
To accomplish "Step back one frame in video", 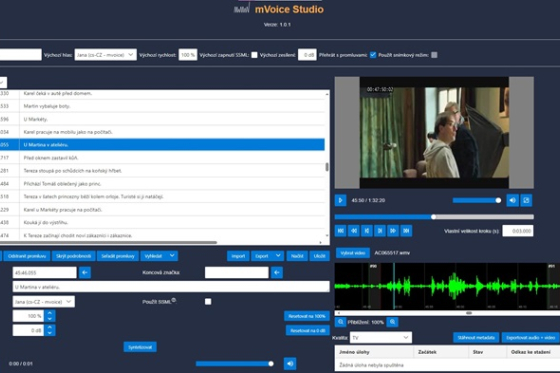I will pyautogui.click(x=367, y=231).
